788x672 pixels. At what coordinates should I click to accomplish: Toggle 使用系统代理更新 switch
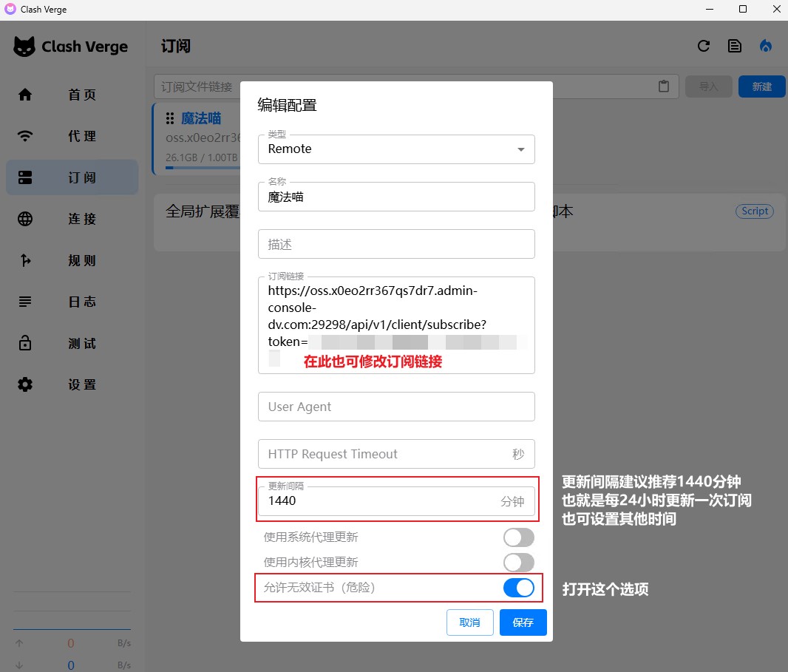pos(519,537)
